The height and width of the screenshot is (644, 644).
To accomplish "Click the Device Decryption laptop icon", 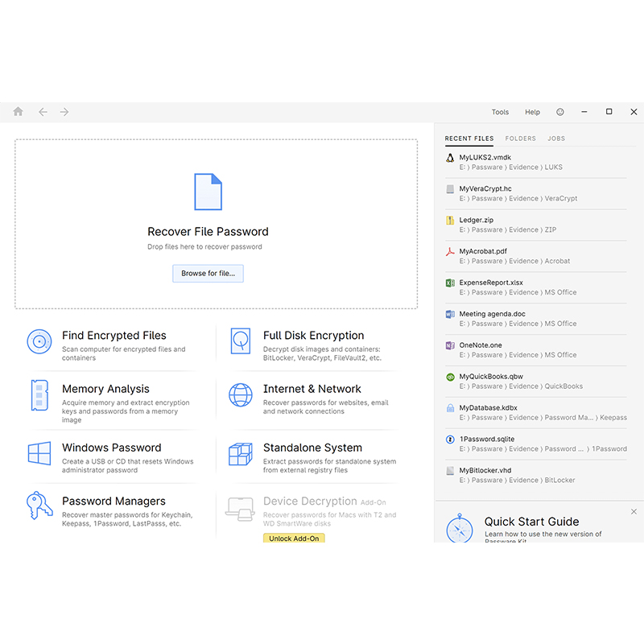I will click(240, 510).
